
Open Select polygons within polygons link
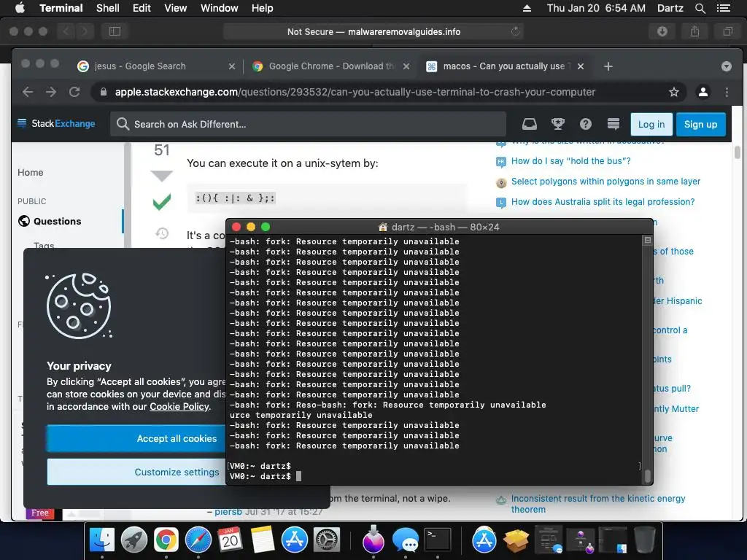click(605, 182)
